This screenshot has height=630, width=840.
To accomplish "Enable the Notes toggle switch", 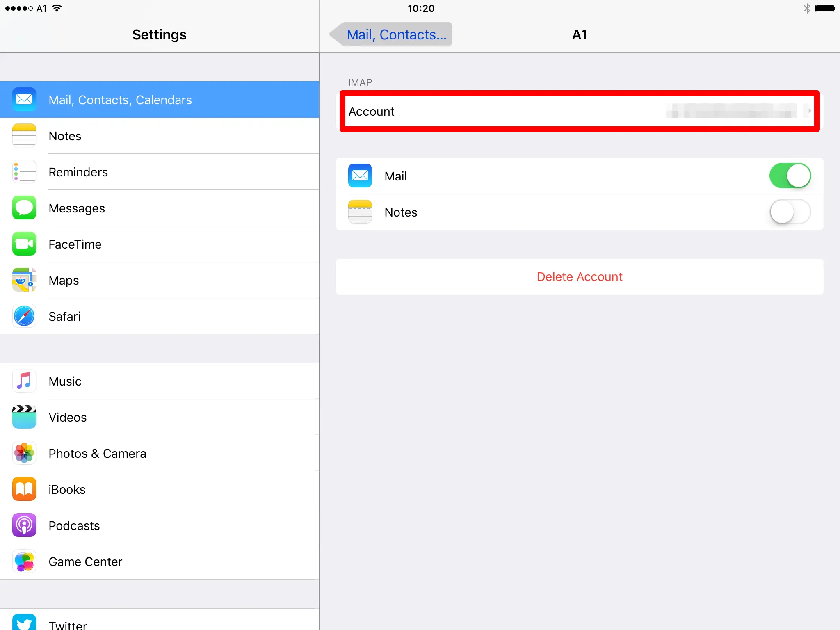I will coord(790,212).
